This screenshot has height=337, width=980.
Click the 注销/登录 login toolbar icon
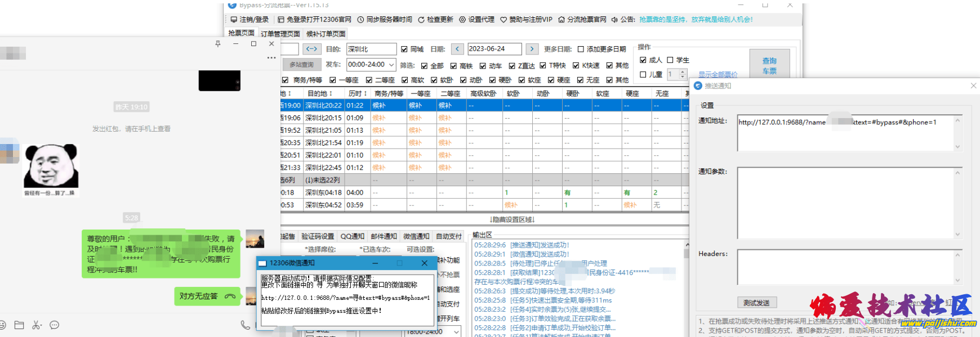(234, 20)
